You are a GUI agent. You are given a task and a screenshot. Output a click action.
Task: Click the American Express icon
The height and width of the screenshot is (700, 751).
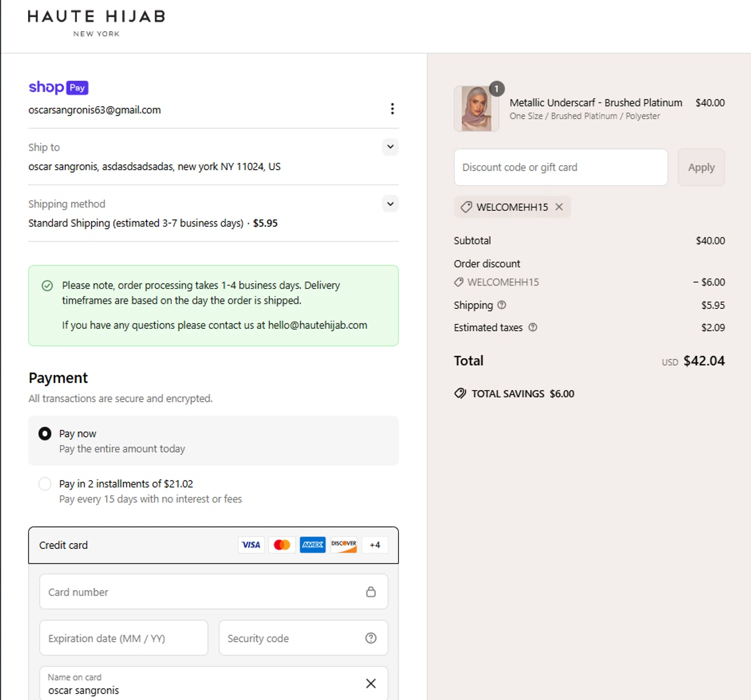pyautogui.click(x=312, y=545)
